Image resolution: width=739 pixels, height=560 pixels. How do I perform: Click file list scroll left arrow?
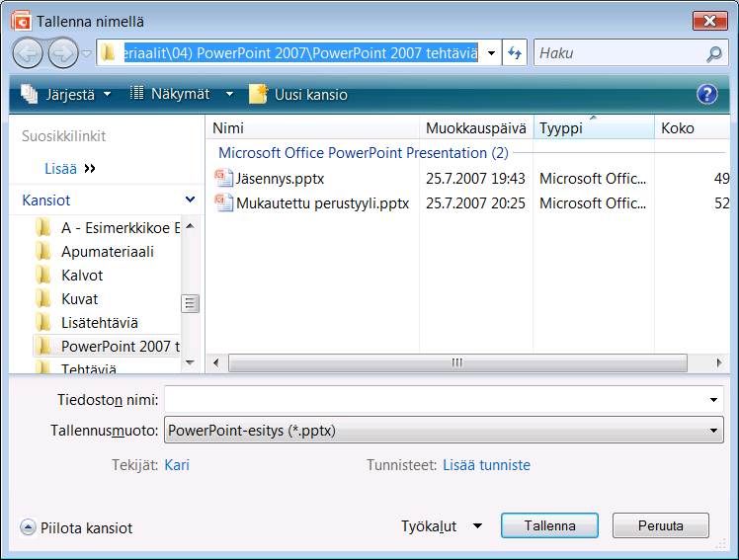tap(215, 362)
